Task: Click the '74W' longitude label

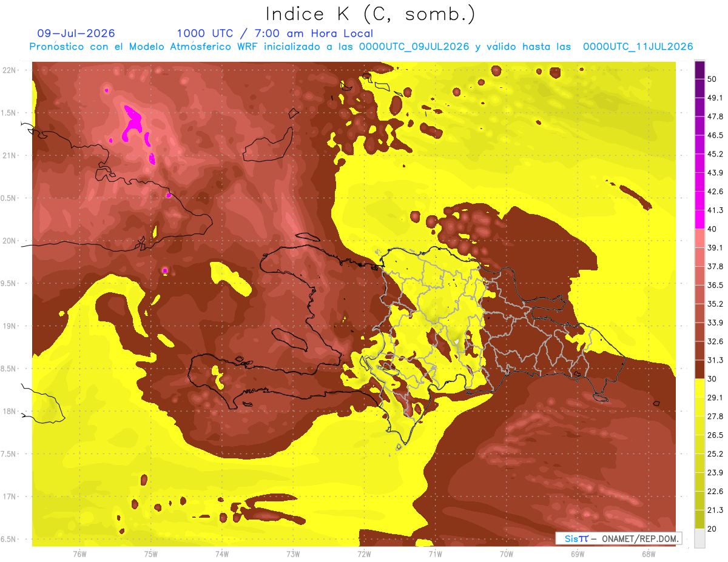Action: (x=222, y=554)
